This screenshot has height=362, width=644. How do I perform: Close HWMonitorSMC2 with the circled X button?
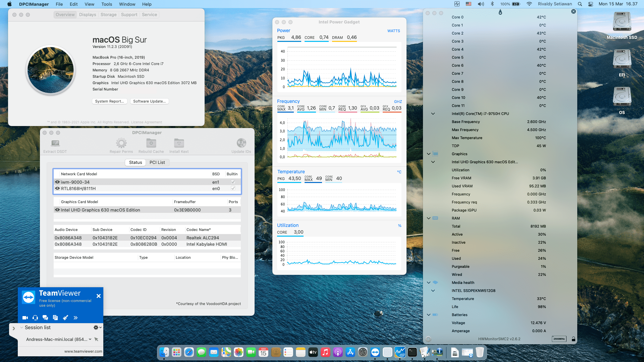pos(574,11)
